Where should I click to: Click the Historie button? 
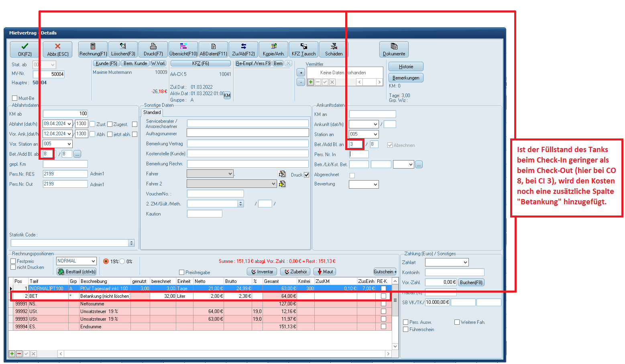[406, 67]
